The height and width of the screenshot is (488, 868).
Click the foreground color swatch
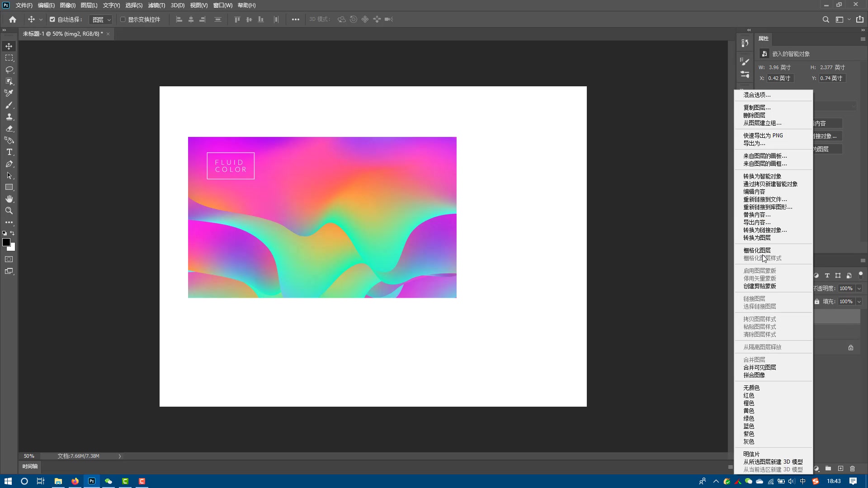(6, 242)
